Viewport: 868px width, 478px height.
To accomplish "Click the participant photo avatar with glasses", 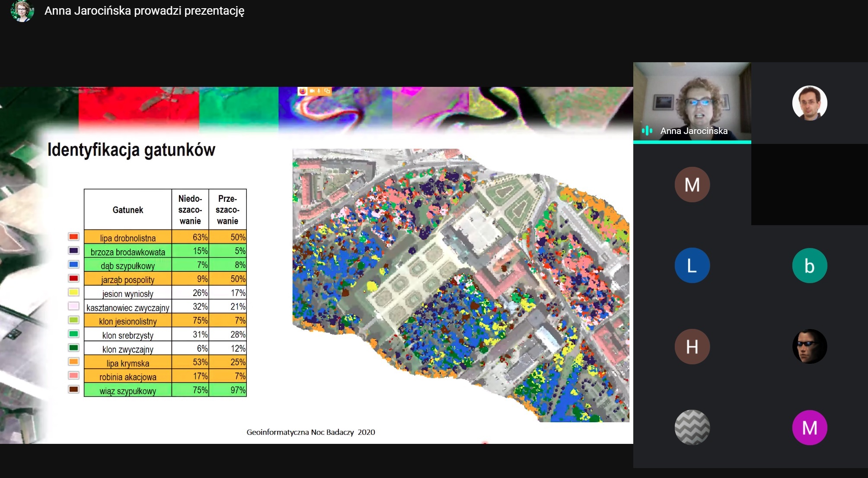I will point(810,103).
